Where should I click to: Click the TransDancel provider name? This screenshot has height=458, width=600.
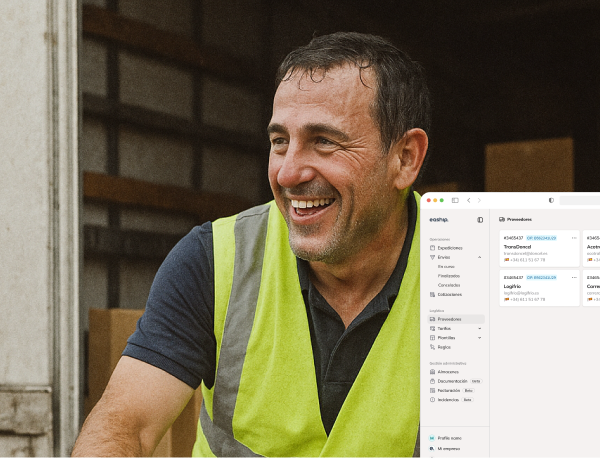tap(517, 247)
